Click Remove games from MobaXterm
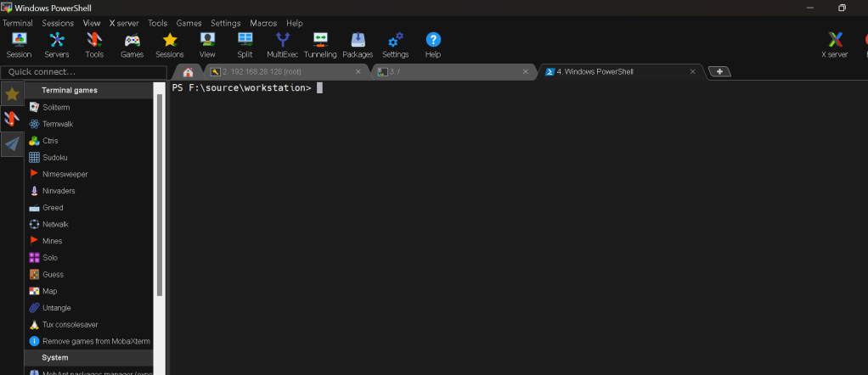Screen dimensions: 868x375 click(88, 341)
